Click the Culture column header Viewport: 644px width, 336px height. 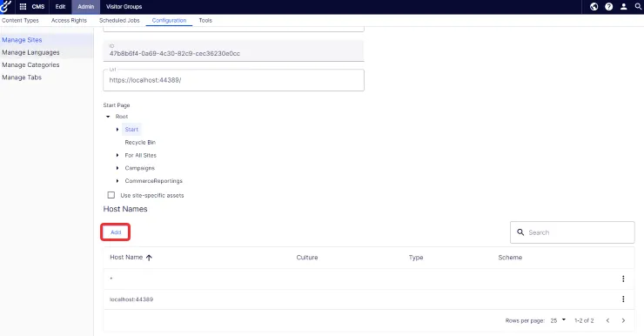(x=307, y=258)
